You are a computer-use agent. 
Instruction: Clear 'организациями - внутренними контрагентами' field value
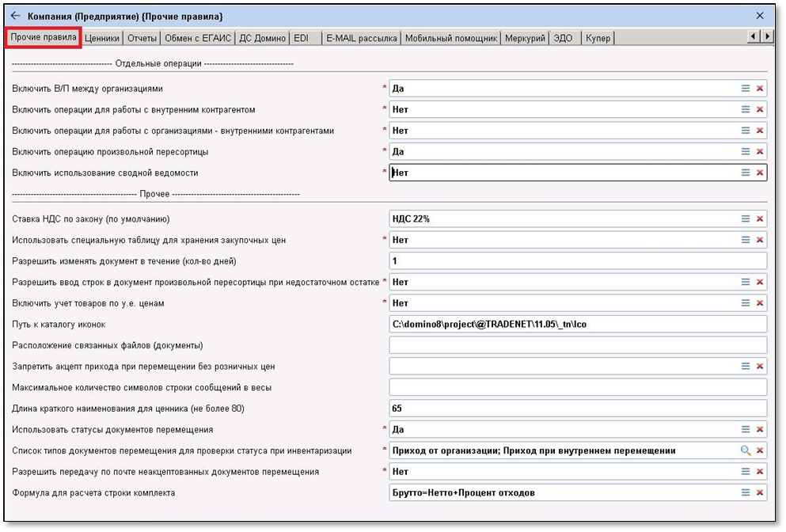[x=759, y=131]
